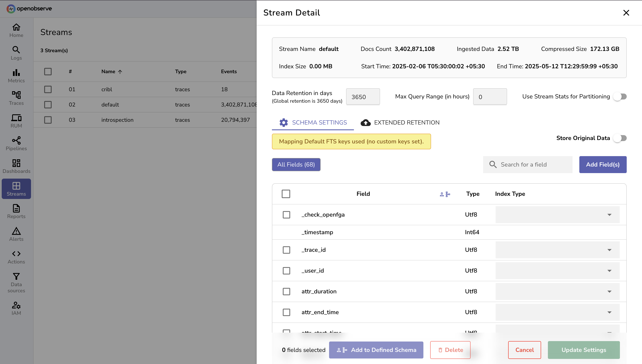Screen dimensions: 642x364
Task: Click the Search for a field input
Action: tap(527, 165)
